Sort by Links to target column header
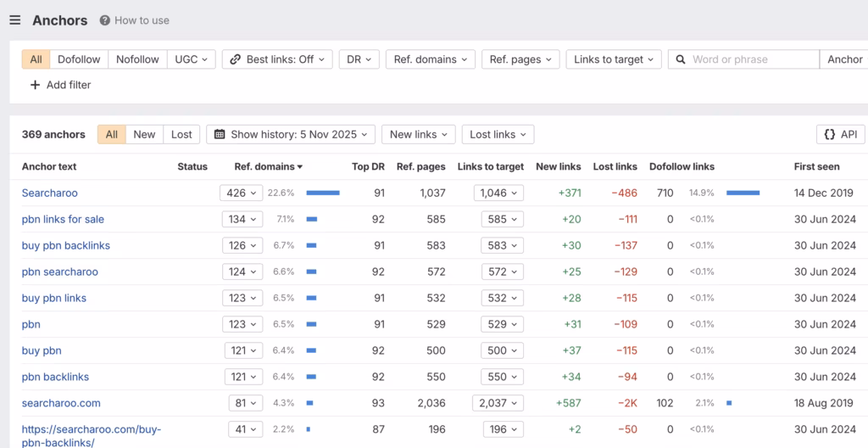The height and width of the screenshot is (448, 868). (x=491, y=166)
